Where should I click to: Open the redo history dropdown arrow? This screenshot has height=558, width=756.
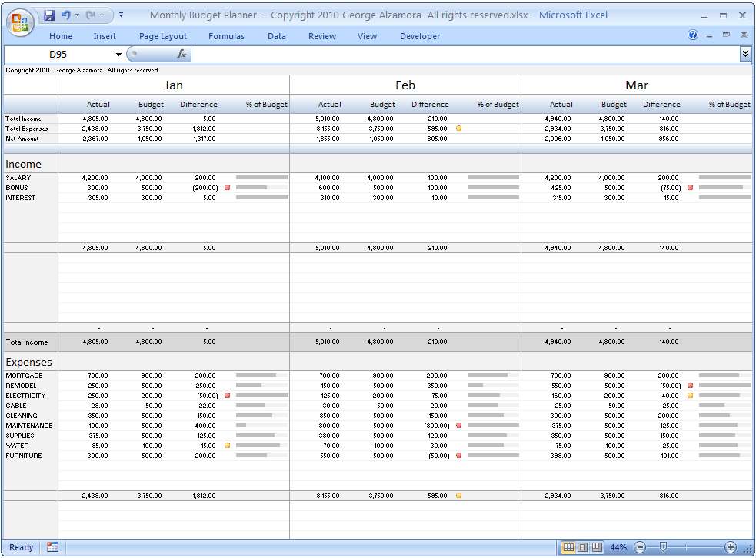coord(102,15)
